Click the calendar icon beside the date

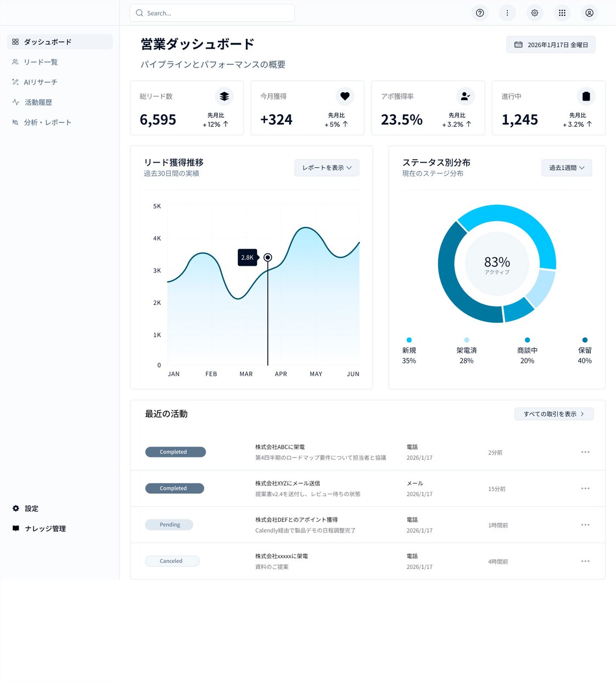(x=518, y=44)
